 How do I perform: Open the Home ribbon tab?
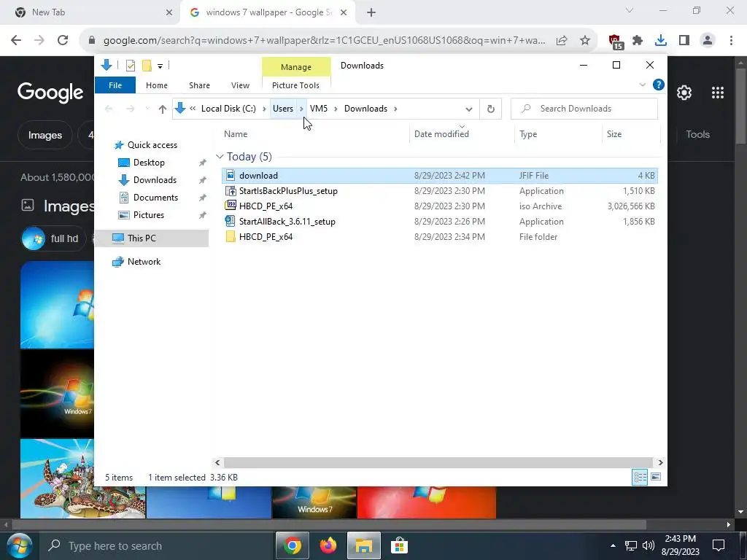157,85
